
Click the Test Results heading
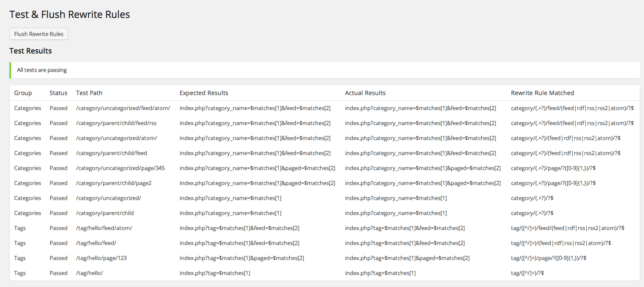click(x=31, y=51)
